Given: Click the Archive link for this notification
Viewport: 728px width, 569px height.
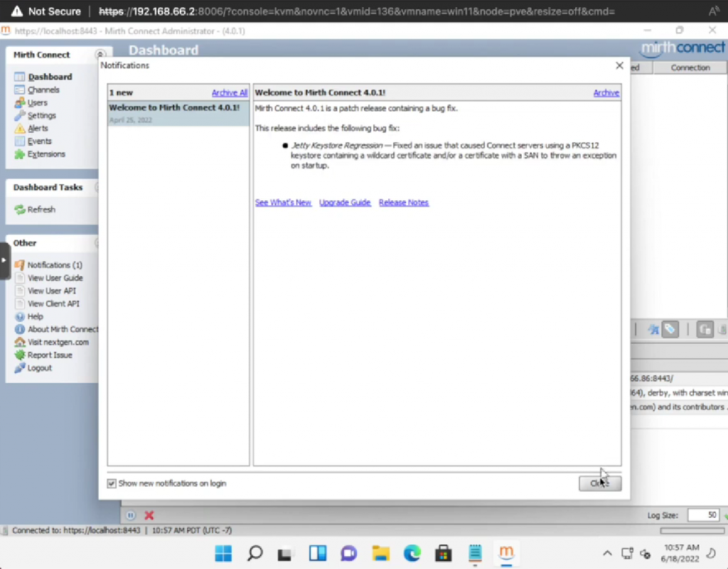Looking at the screenshot, I should [606, 93].
